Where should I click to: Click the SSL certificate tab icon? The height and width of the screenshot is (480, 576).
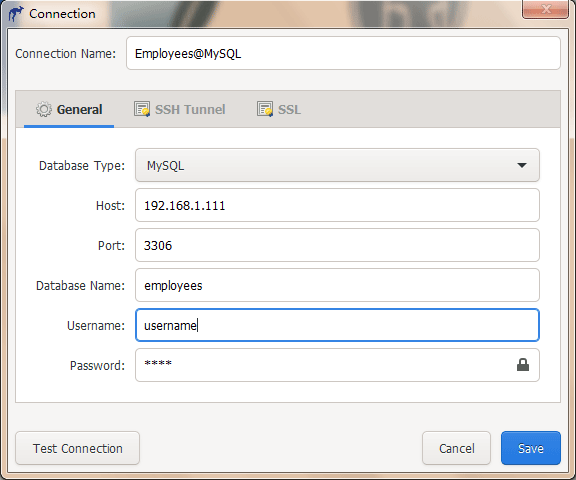[264, 109]
